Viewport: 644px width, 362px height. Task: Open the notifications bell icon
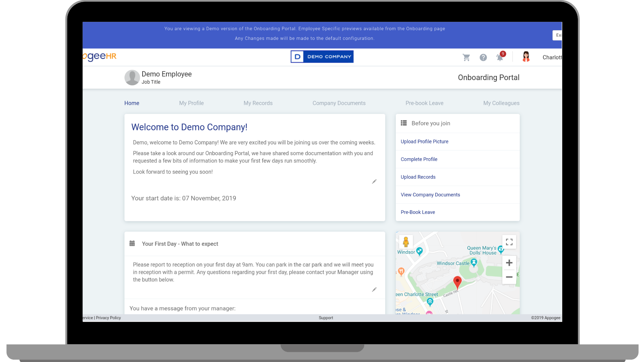500,57
